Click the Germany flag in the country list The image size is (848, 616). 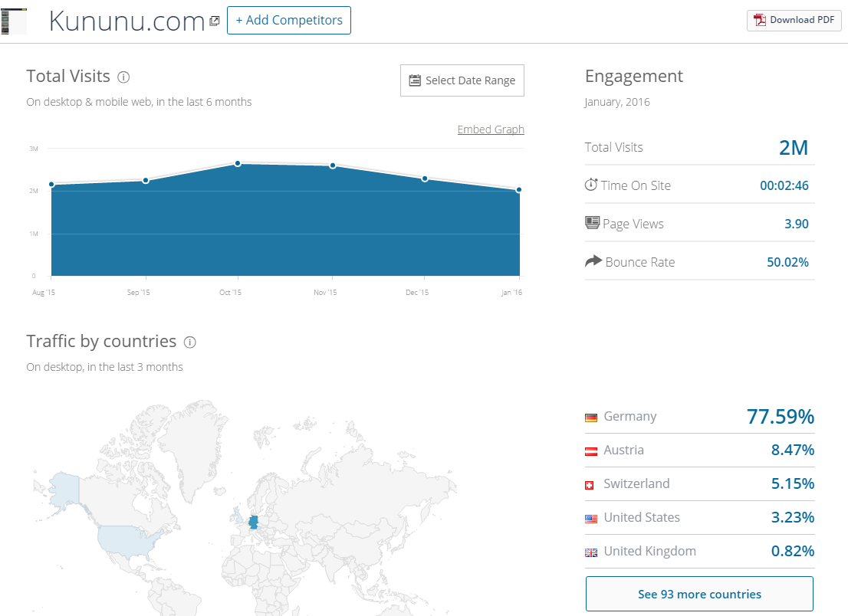click(x=590, y=418)
